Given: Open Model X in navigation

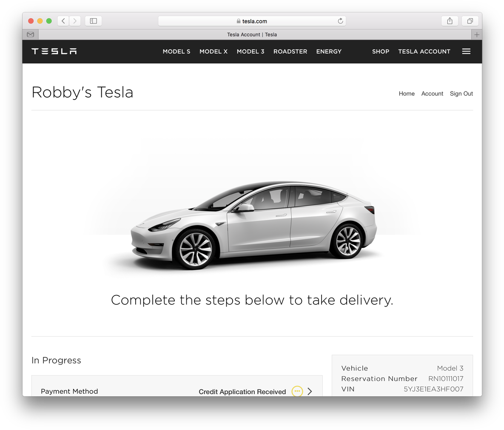Looking at the screenshot, I should click(x=214, y=52).
